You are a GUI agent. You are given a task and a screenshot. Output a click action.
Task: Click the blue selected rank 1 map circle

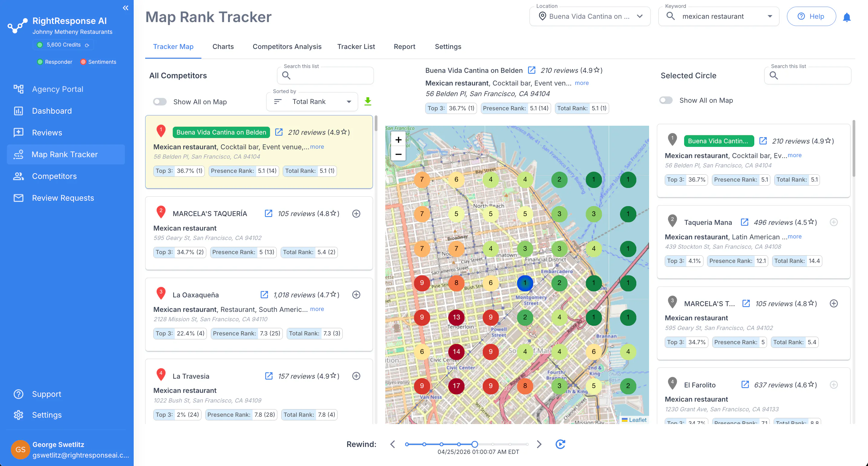(x=525, y=283)
